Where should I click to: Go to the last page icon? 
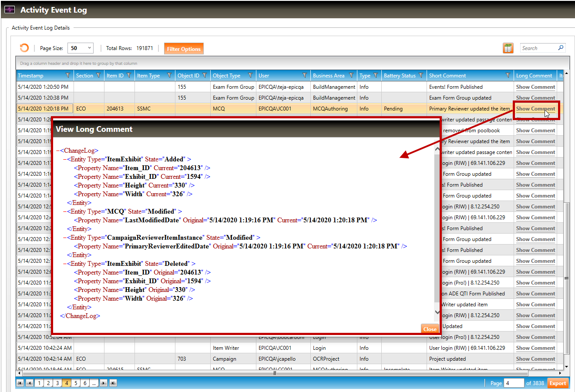point(113,383)
